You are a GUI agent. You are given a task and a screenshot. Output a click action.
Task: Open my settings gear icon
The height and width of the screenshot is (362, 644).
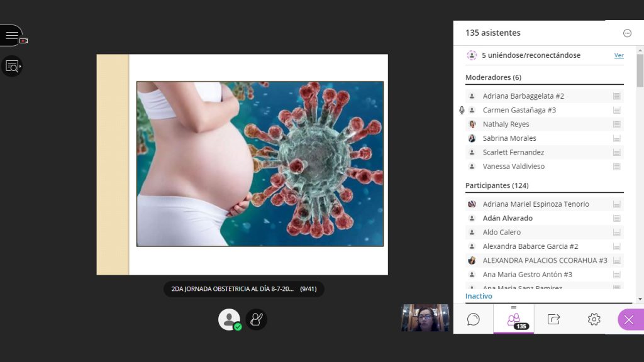click(594, 319)
